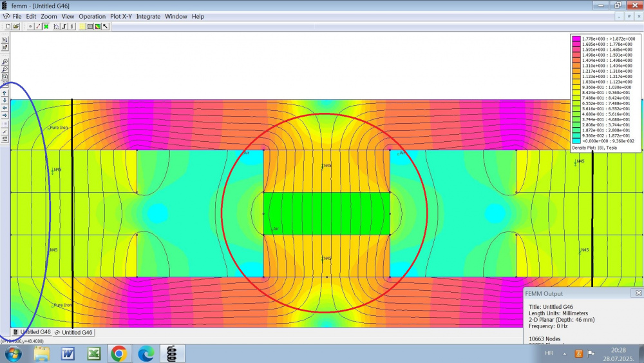Toggle the show grid dots button
The width and height of the screenshot is (644, 363).
5,124
